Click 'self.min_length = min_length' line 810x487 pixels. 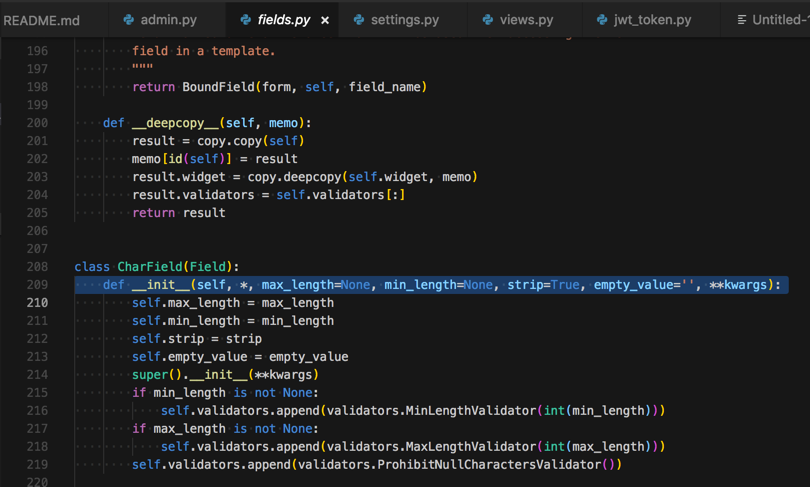click(x=232, y=321)
